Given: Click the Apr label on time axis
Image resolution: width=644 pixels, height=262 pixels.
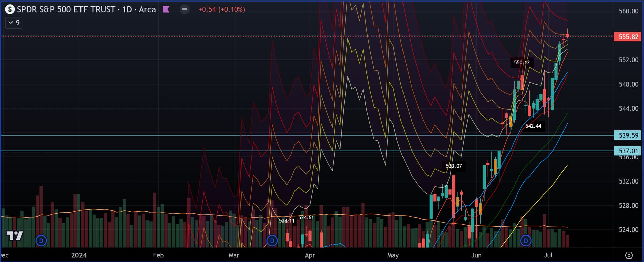Looking at the screenshot, I should point(310,255).
